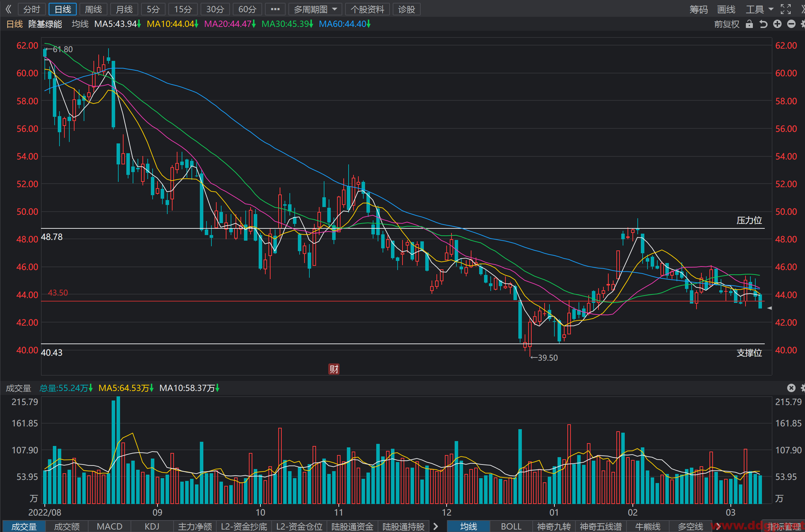805x532 pixels.
Task: Collapse left panel with double-chevron icon
Action: click(x=8, y=9)
